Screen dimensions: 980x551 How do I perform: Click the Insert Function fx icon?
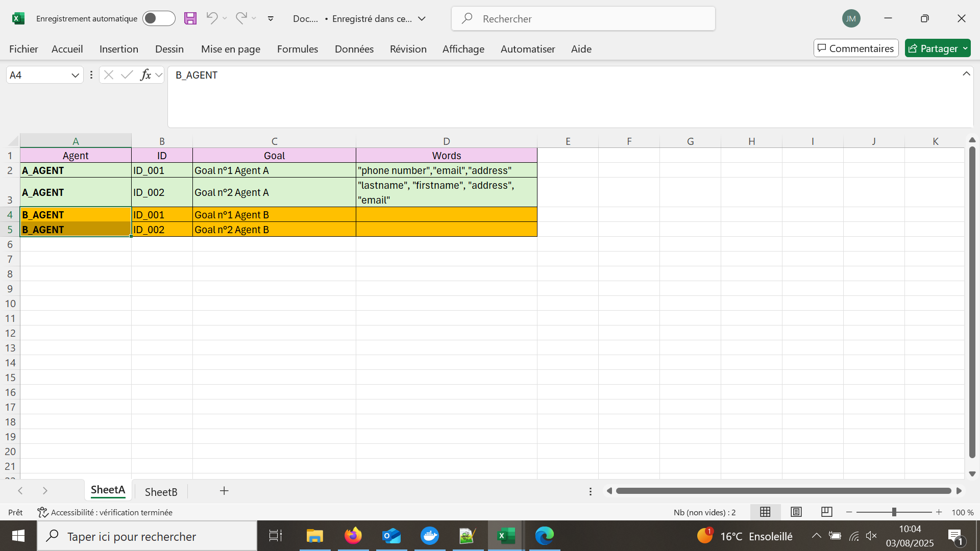pyautogui.click(x=145, y=75)
